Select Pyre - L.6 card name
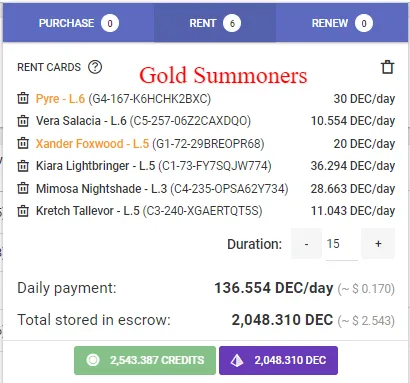Screen dimensions: 410x383 (x=60, y=99)
